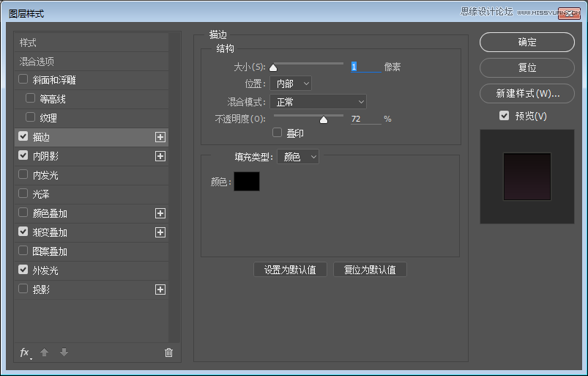Viewport: 588px width, 376px height.
Task: Toggle the 叠印 overprint checkbox
Action: (278, 133)
